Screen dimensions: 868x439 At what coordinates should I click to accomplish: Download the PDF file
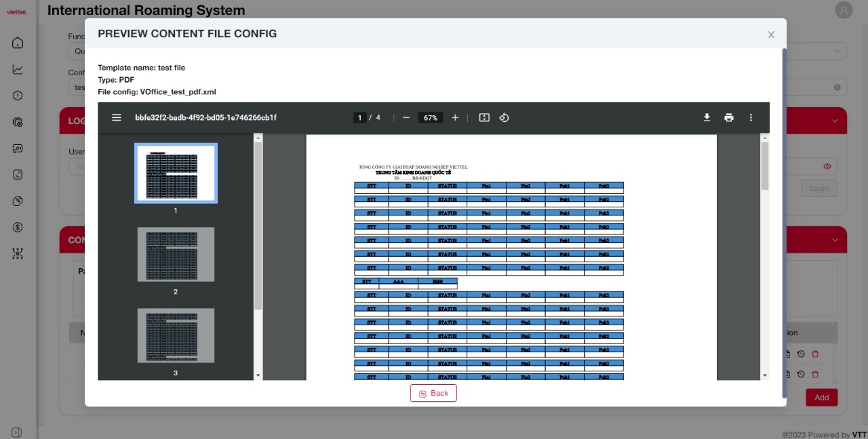pos(707,118)
